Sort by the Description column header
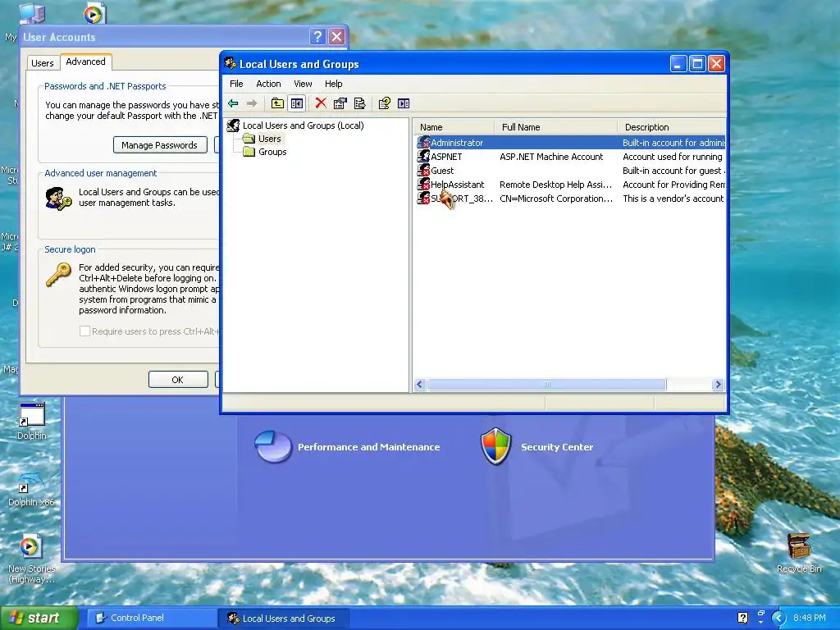 (x=672, y=127)
